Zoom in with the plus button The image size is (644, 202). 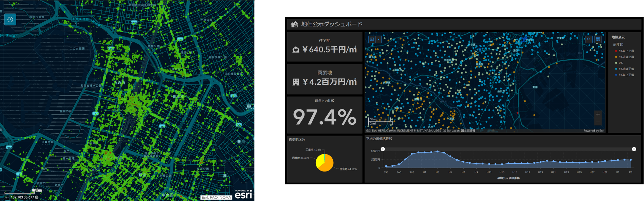click(598, 114)
